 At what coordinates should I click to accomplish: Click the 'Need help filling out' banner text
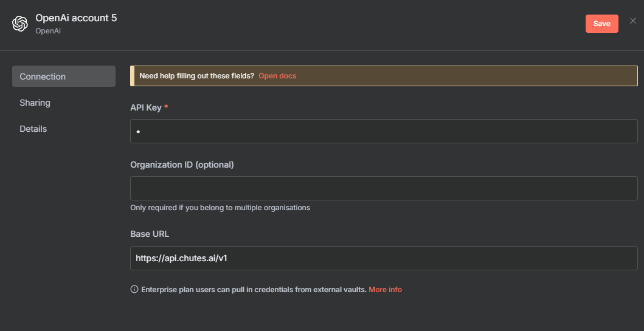[196, 76]
